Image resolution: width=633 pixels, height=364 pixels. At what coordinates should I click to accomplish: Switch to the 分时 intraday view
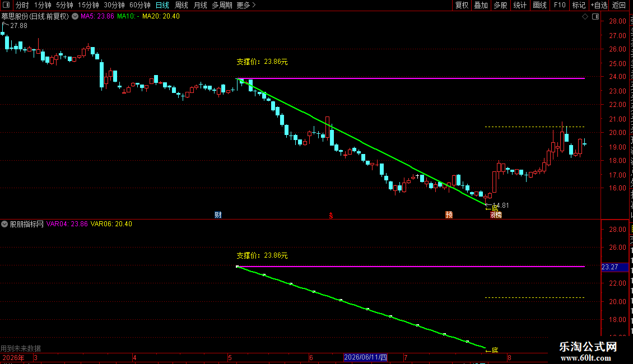click(x=22, y=5)
